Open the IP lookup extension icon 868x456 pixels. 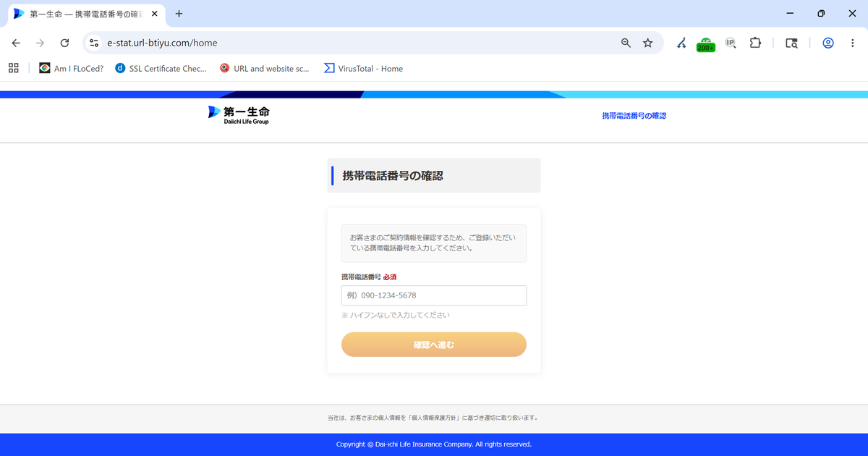point(731,43)
